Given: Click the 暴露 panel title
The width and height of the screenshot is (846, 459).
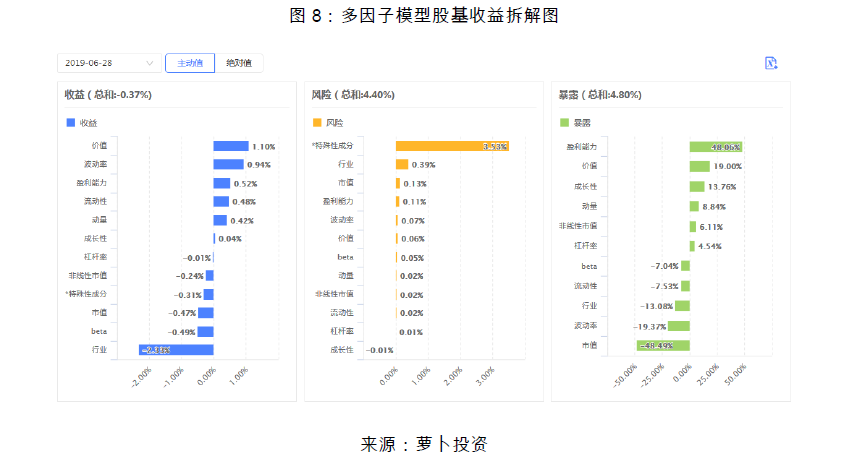Looking at the screenshot, I should [x=600, y=95].
